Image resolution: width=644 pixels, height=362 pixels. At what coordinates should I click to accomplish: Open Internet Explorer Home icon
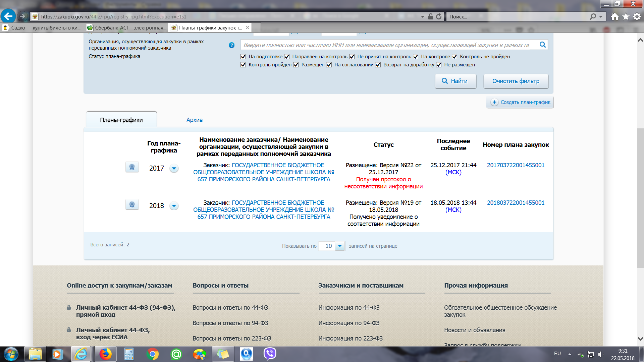point(614,16)
